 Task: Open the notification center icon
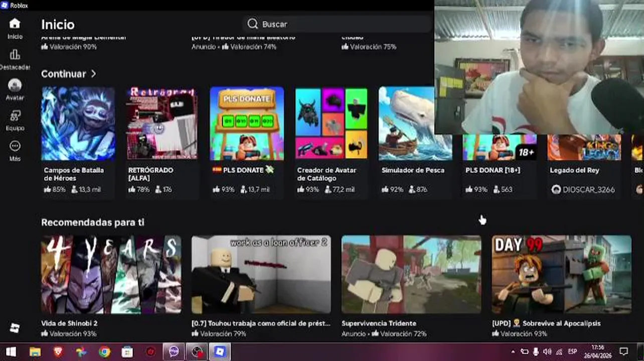point(623,352)
